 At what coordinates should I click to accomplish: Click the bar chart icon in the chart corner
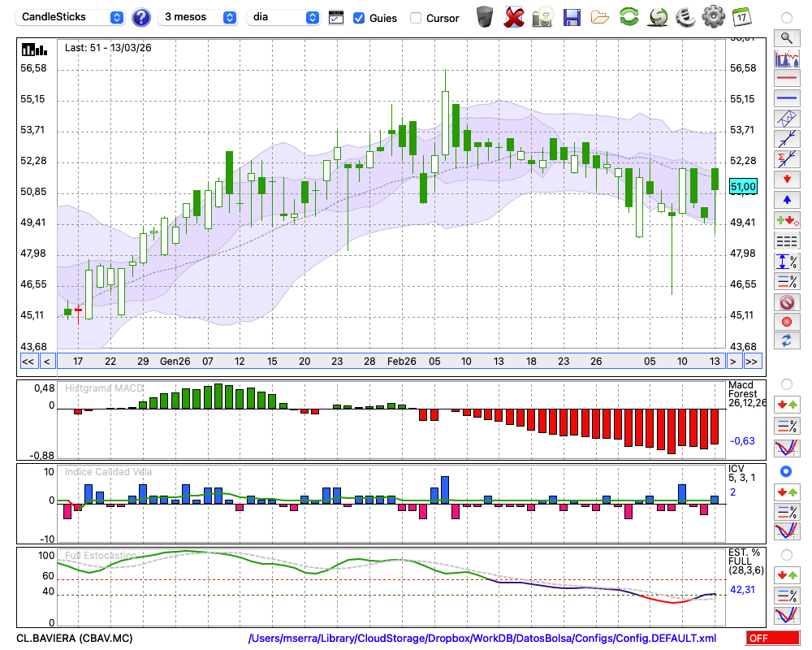click(34, 50)
